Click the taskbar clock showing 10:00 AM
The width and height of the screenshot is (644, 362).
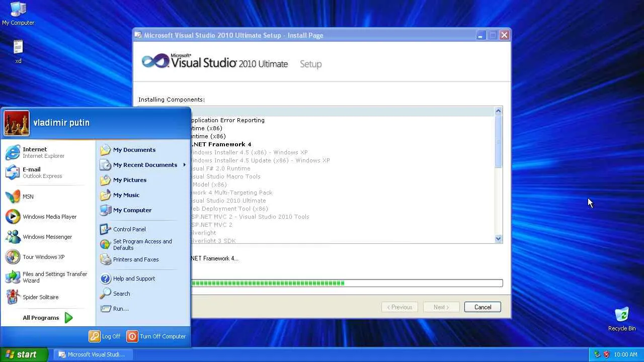click(x=626, y=354)
